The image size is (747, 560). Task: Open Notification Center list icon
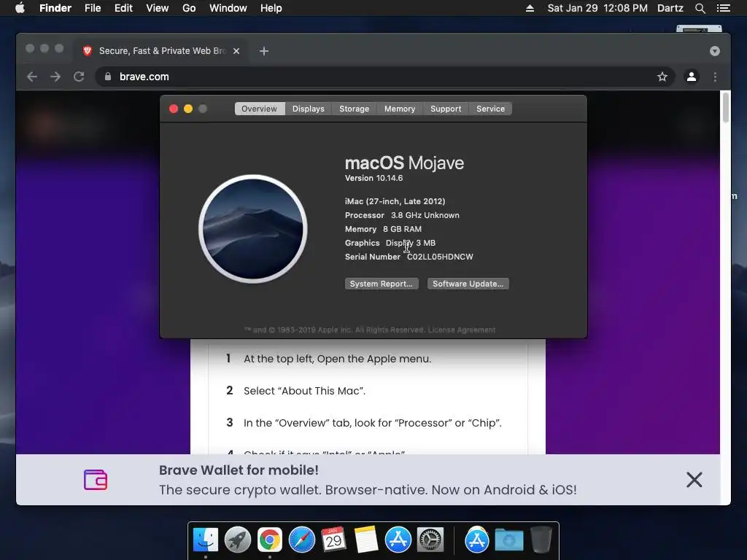click(x=723, y=8)
